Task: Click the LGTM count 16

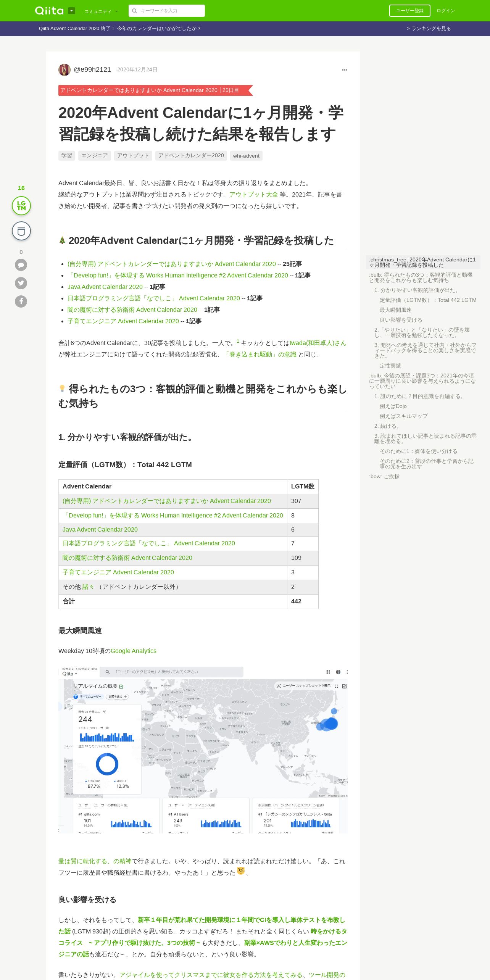Action: tap(21, 188)
